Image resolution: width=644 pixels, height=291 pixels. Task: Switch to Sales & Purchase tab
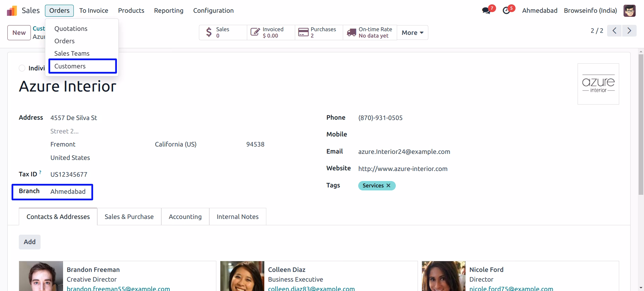[x=129, y=217]
